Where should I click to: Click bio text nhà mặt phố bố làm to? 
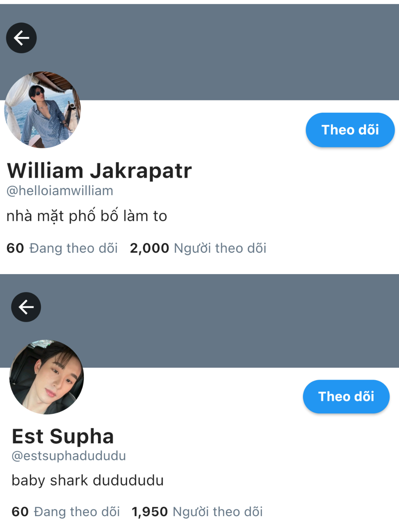click(x=87, y=216)
